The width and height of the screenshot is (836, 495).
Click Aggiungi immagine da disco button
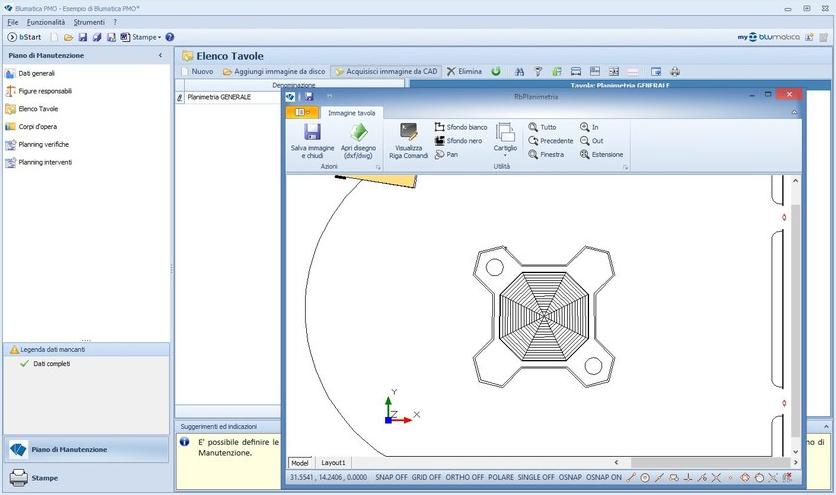point(274,72)
